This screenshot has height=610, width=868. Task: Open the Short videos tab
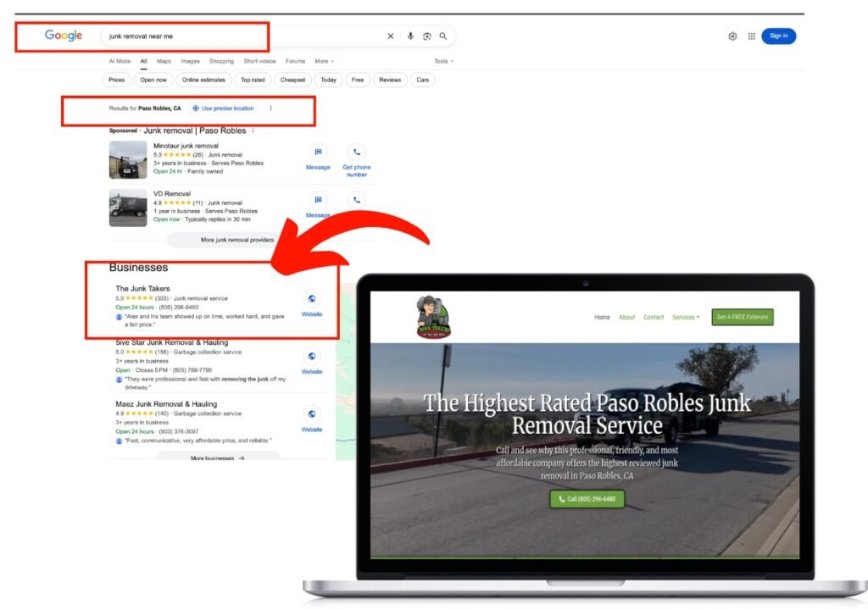(259, 62)
